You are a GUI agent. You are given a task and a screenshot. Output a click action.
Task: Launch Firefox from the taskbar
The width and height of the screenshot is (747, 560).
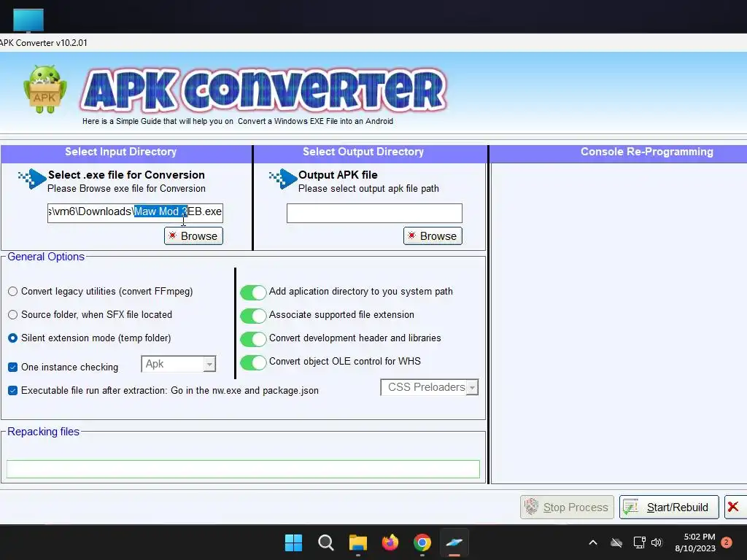click(390, 542)
